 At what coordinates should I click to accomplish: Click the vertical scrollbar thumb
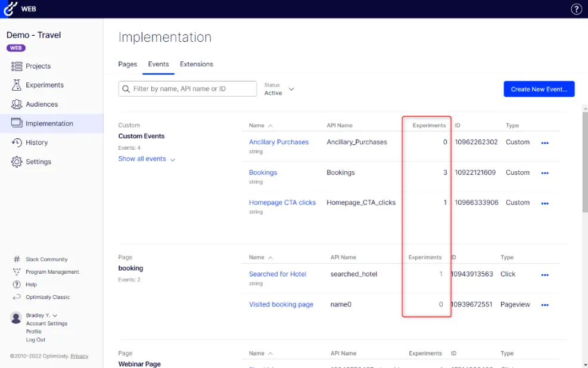(x=585, y=162)
